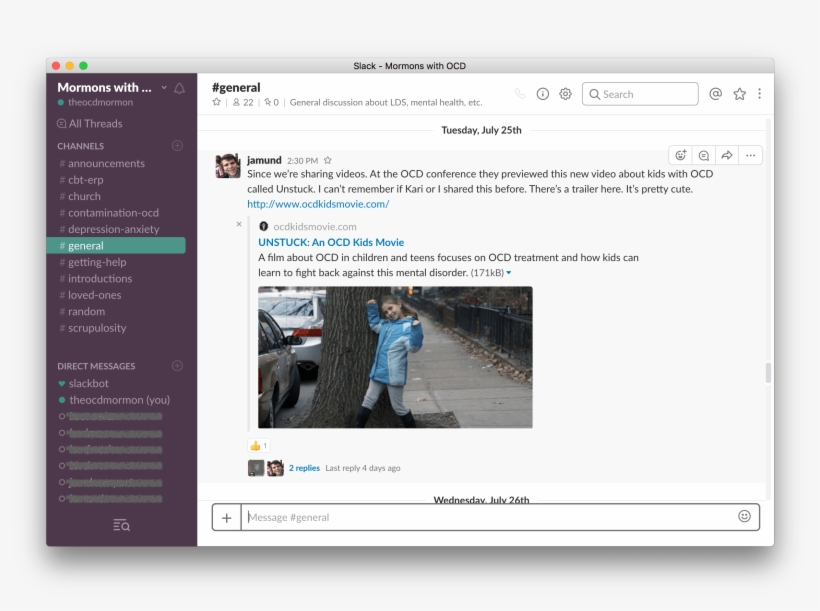Image resolution: width=820 pixels, height=611 pixels.
Task: Remove link preview with x button
Action: tap(239, 224)
